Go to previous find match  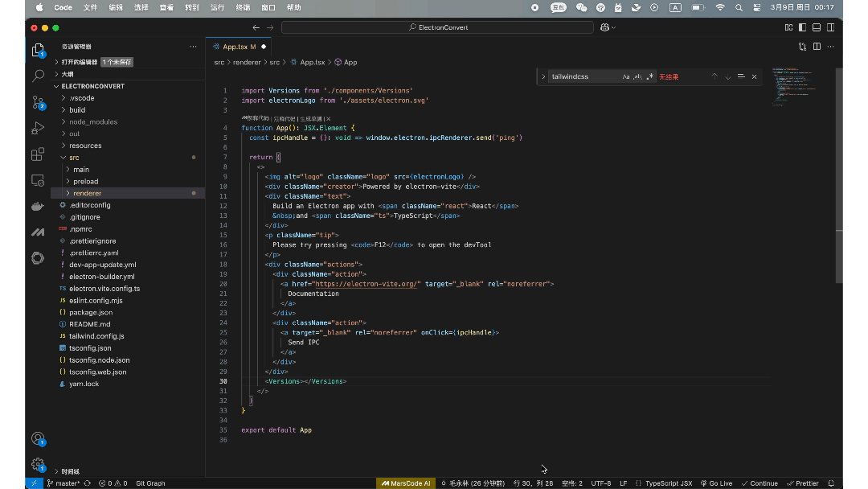click(x=714, y=76)
